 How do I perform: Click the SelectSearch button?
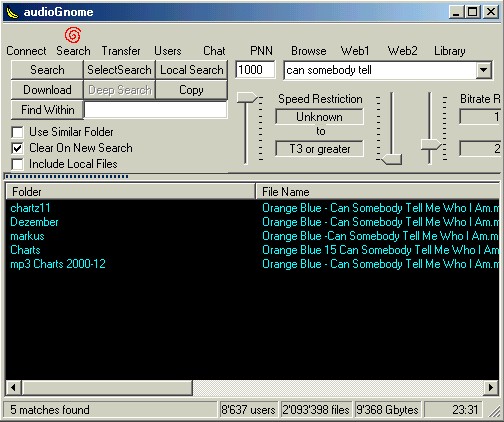(119, 70)
